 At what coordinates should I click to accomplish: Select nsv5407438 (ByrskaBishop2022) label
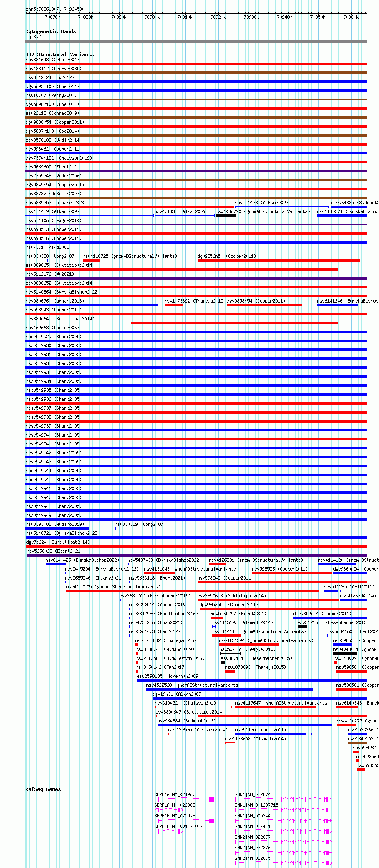click(164, 560)
